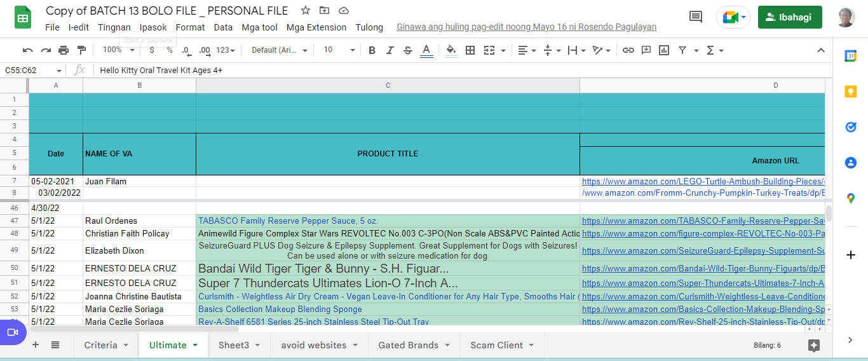Viewport: 868px width, 361px height.
Task: Open the Format menu
Action: click(191, 27)
